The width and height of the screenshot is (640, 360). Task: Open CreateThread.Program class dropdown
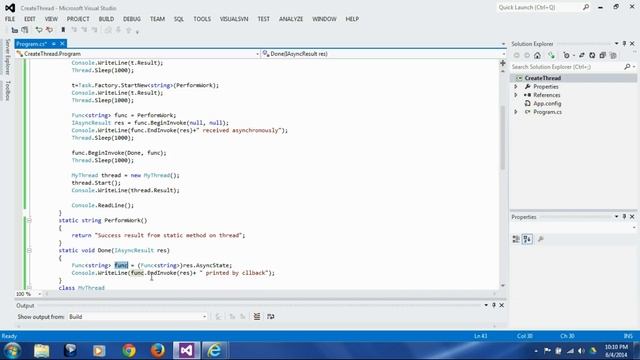tap(138, 54)
